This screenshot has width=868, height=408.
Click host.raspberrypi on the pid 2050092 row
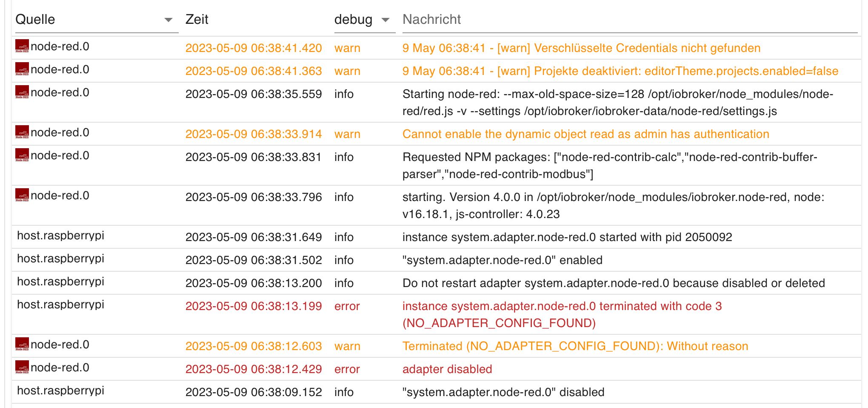tap(60, 236)
